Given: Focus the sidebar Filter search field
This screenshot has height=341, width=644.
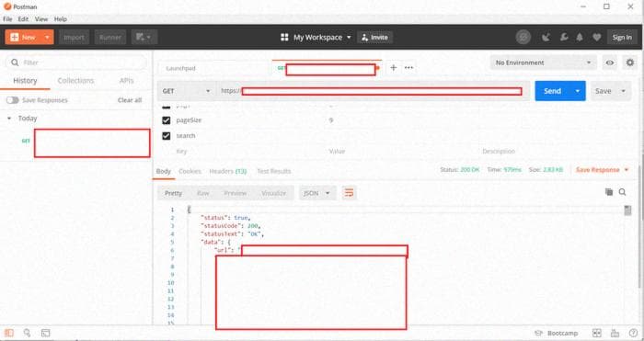Looking at the screenshot, I should click(x=76, y=63).
